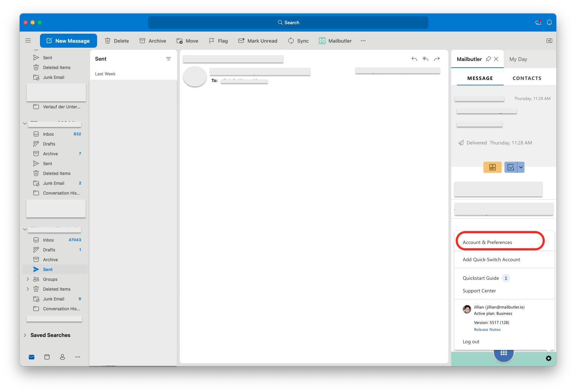
Task: Open dropdown arrow beside task button
Action: (x=521, y=167)
